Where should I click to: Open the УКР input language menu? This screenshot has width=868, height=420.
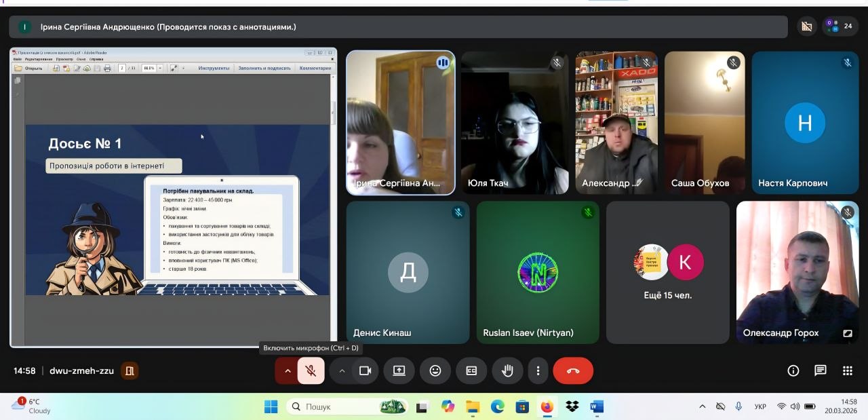coord(760,406)
